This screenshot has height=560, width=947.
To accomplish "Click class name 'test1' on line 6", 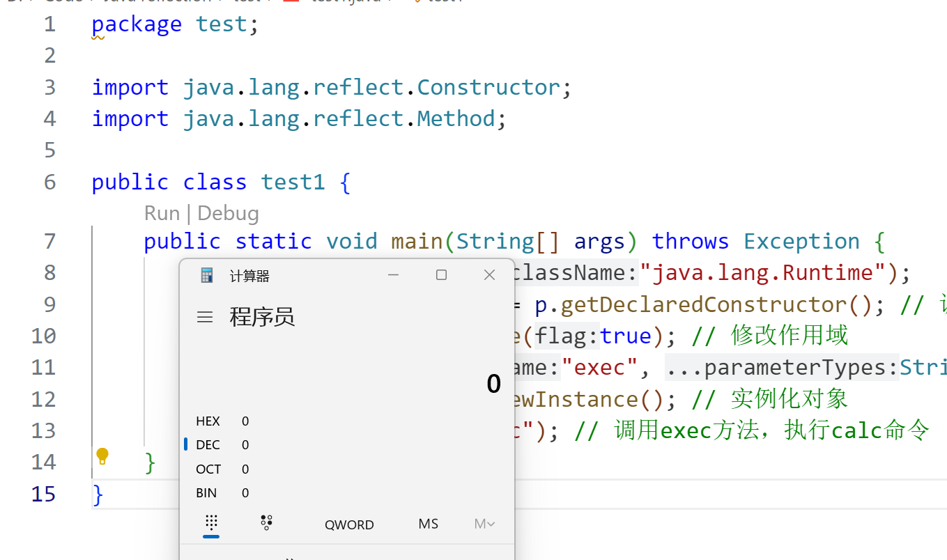I will pos(293,182).
